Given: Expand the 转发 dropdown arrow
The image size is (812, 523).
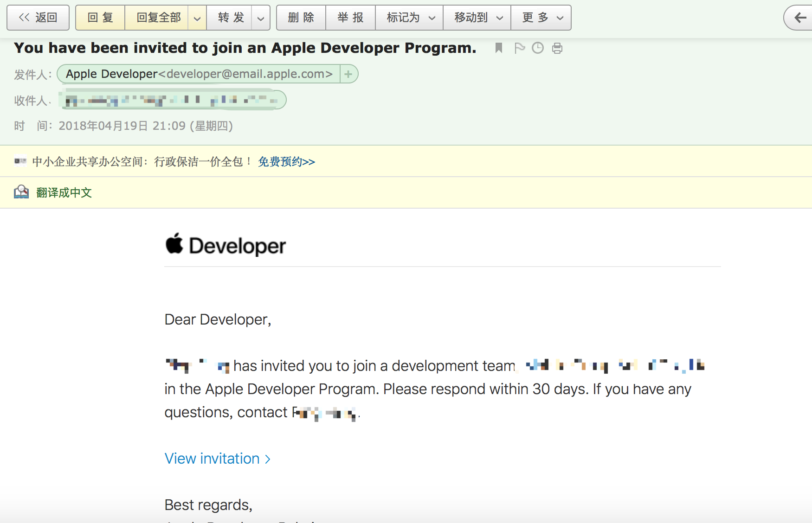Looking at the screenshot, I should 261,18.
